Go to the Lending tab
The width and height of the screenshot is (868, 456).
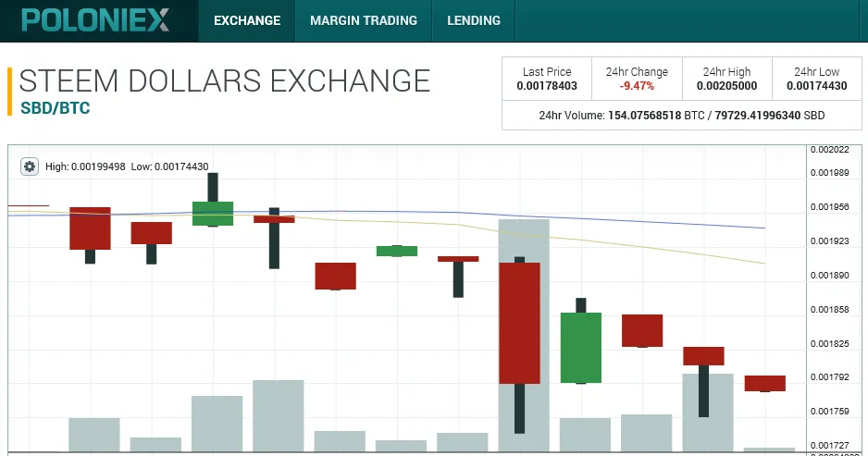point(474,20)
